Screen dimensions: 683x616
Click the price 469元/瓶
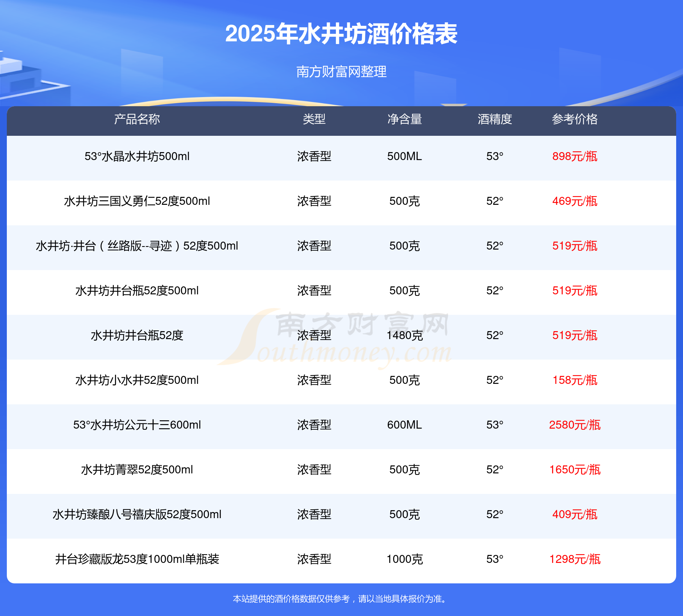(575, 201)
